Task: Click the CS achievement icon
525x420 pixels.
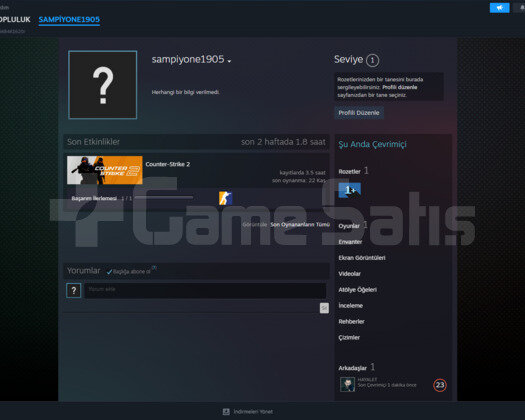Action: 225,198
